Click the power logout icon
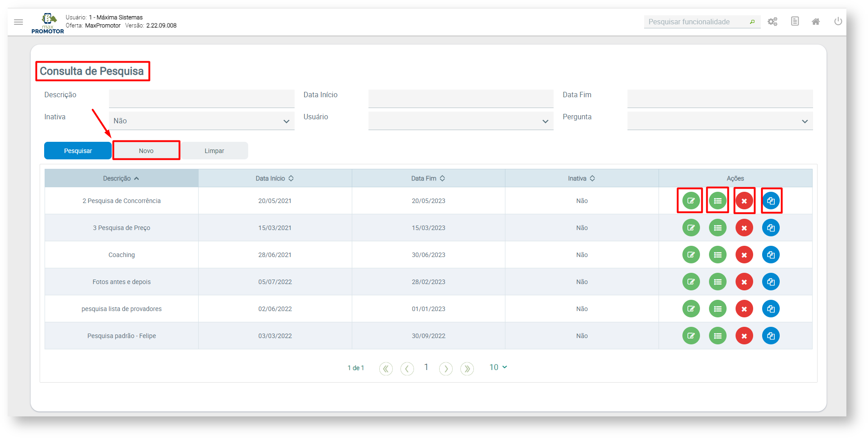868x438 pixels. pos(838,22)
